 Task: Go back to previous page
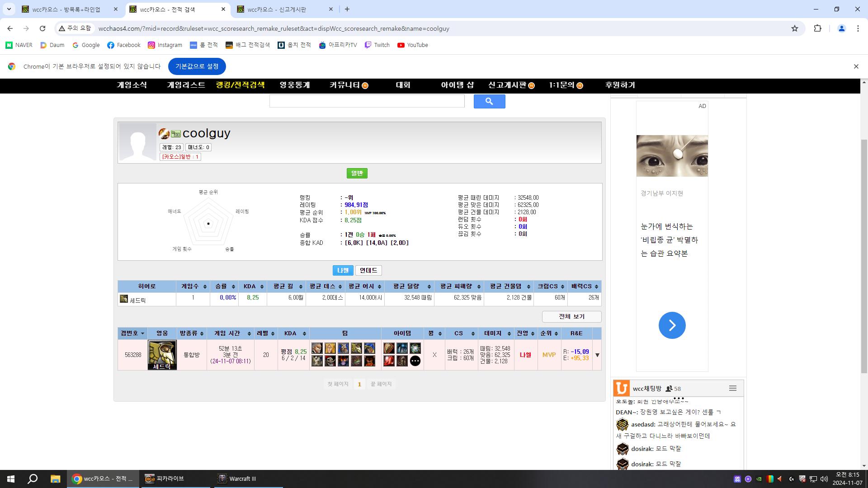click(10, 28)
